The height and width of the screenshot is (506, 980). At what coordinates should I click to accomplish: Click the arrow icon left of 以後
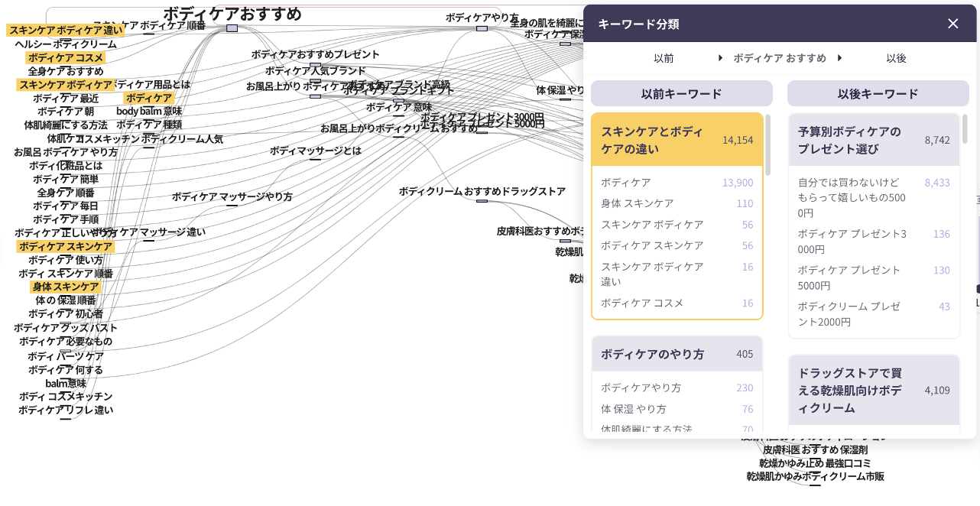coord(839,58)
